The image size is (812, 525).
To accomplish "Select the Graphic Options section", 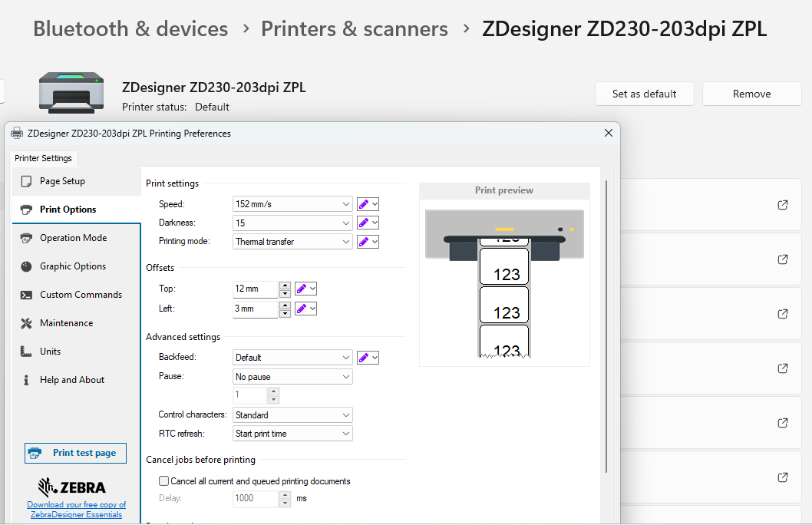I will 73,266.
